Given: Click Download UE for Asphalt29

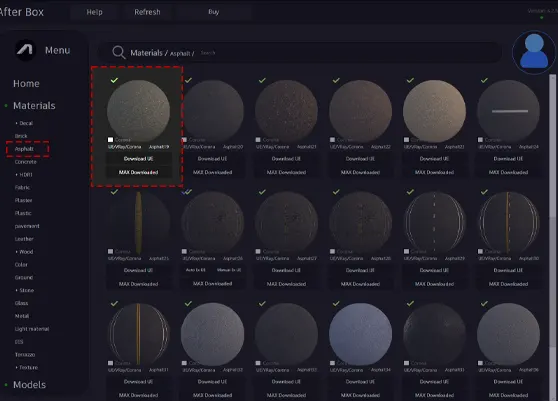Looking at the screenshot, I should point(435,270).
